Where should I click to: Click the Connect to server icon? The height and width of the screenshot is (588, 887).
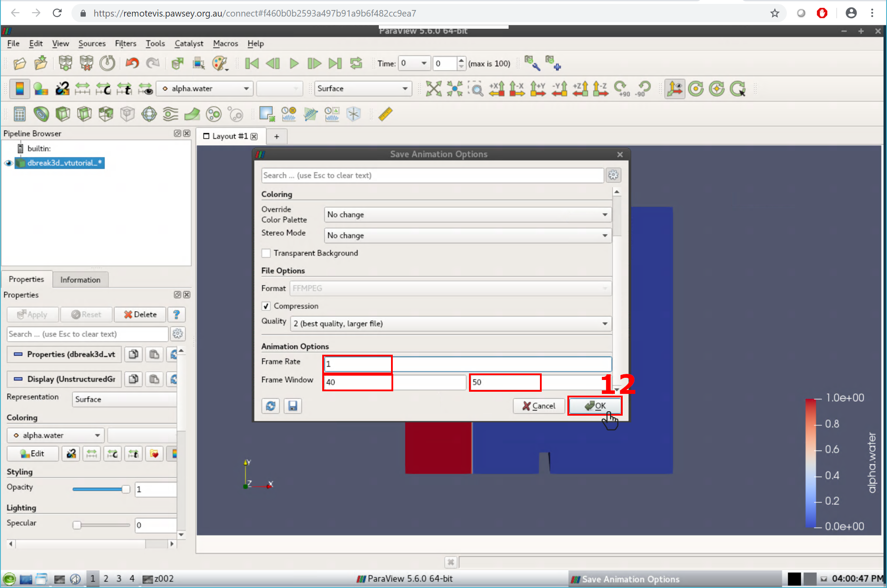(65, 64)
